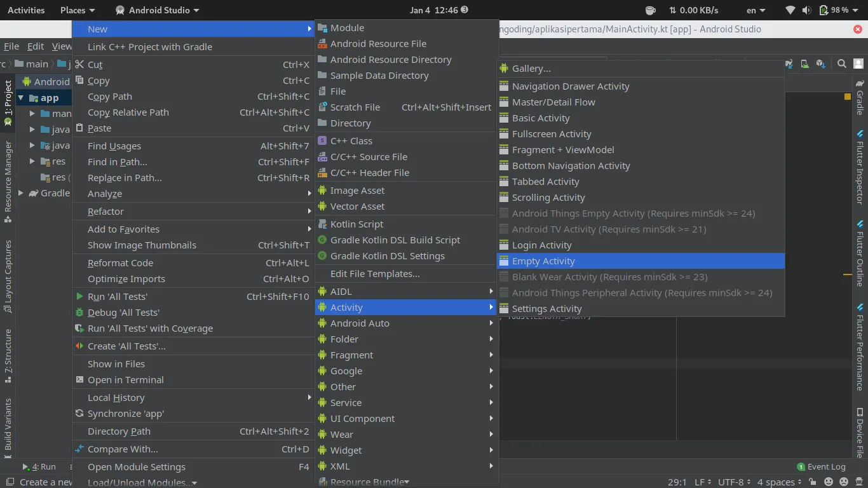Open the UTF-8 encoding dropdown

(x=735, y=482)
